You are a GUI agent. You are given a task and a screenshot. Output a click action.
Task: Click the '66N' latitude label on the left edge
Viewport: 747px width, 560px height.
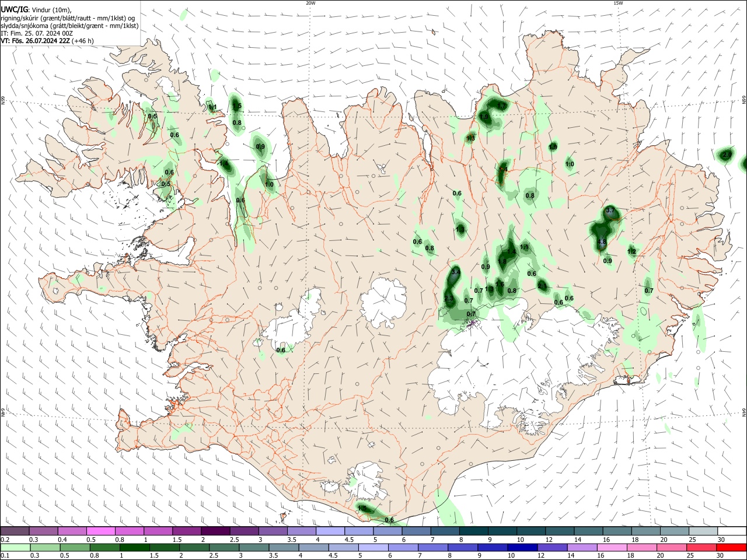click(3, 100)
